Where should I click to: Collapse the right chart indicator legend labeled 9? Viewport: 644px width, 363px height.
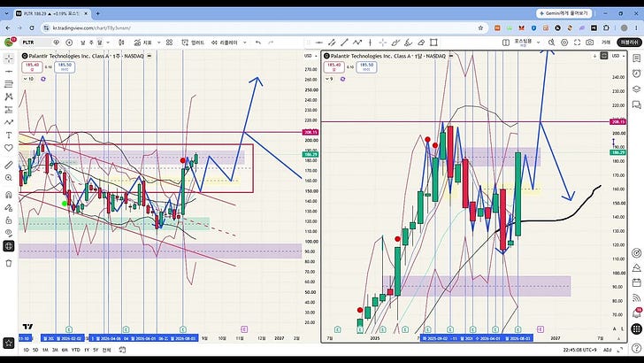(330, 79)
